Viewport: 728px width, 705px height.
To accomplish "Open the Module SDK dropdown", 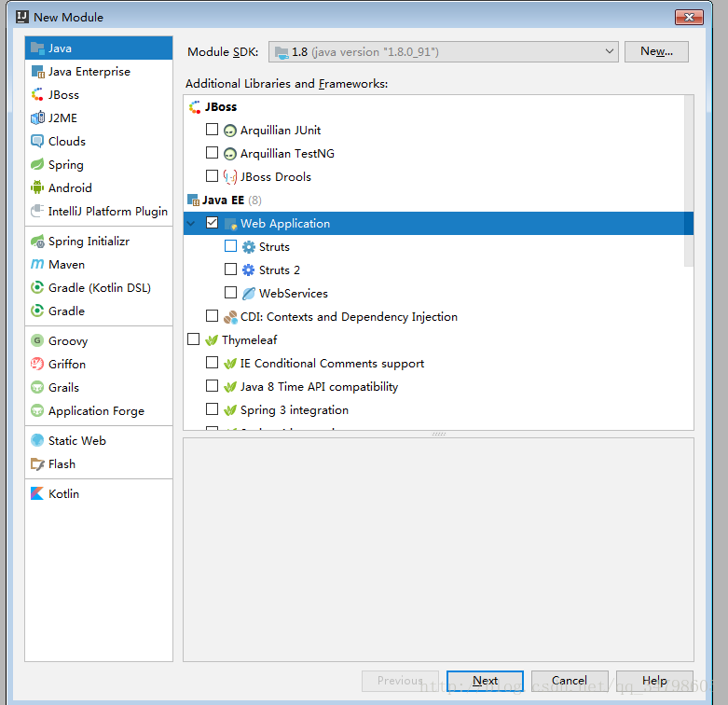I will click(x=443, y=51).
